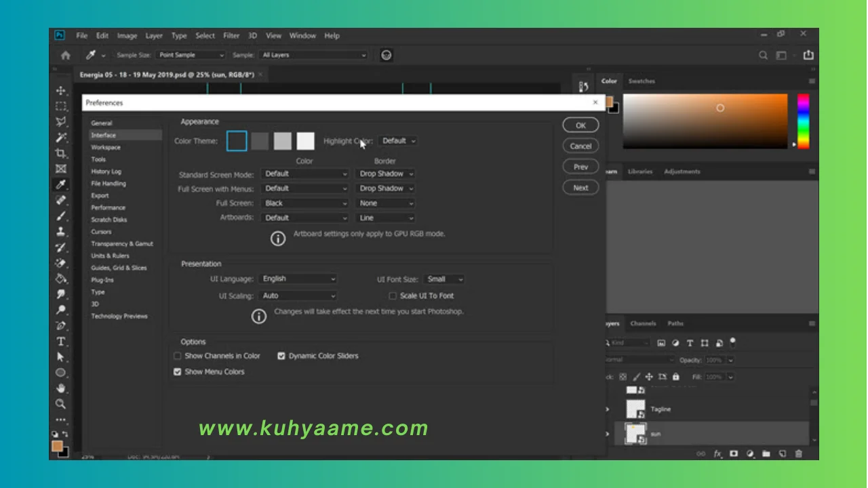Select the Healing Brush tool

tap(61, 200)
